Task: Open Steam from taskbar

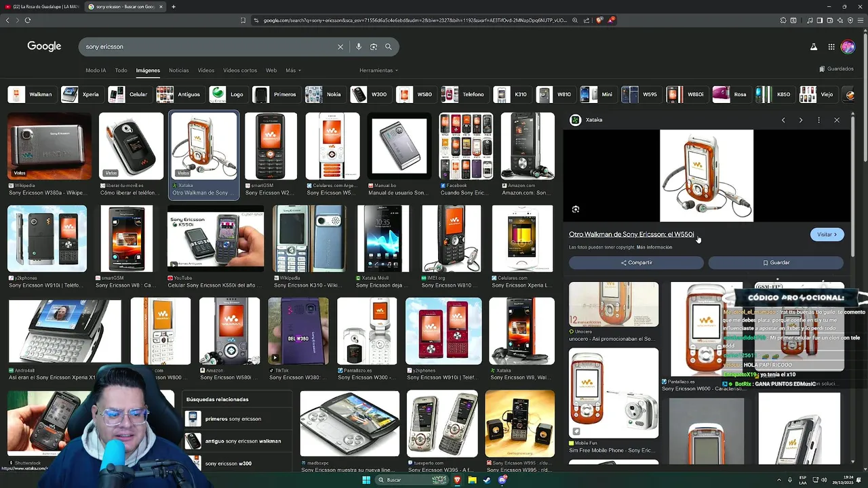Action: pyautogui.click(x=487, y=480)
